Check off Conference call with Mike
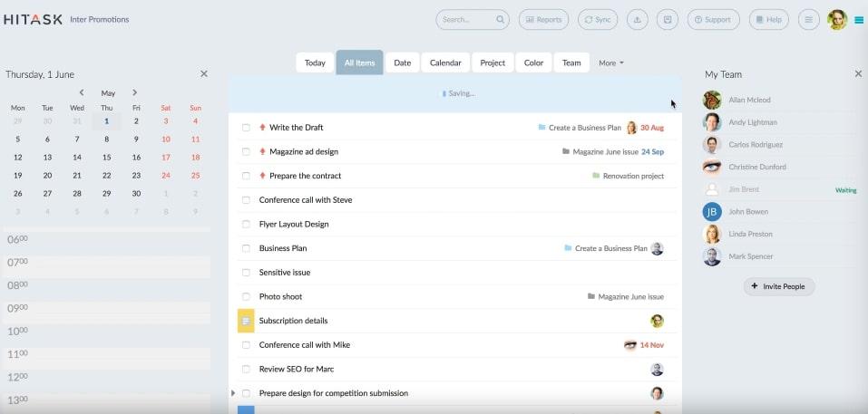868x414 pixels. point(246,345)
